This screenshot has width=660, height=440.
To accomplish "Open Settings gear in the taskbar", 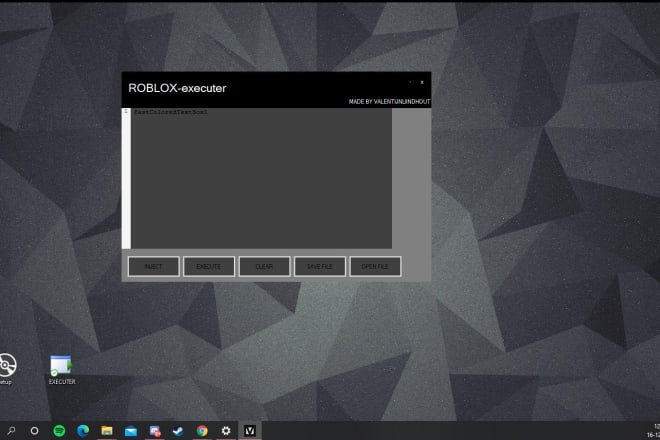I will pyautogui.click(x=226, y=430).
